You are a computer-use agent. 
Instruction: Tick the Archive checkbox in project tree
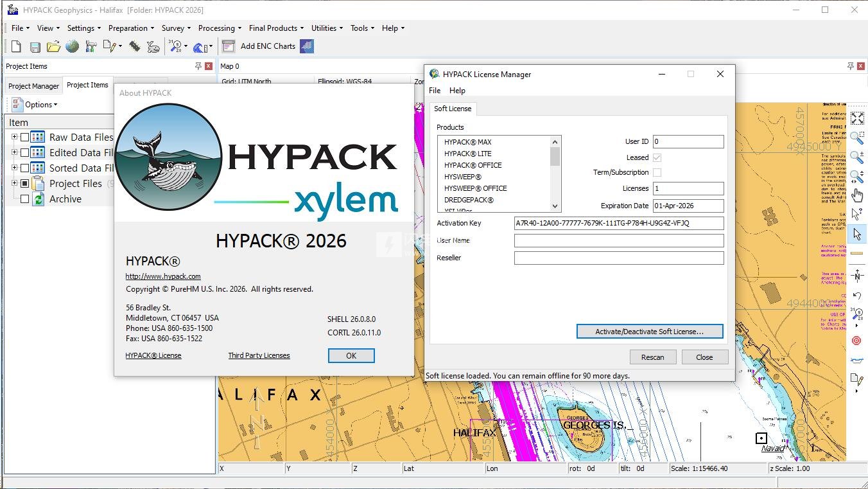click(24, 199)
